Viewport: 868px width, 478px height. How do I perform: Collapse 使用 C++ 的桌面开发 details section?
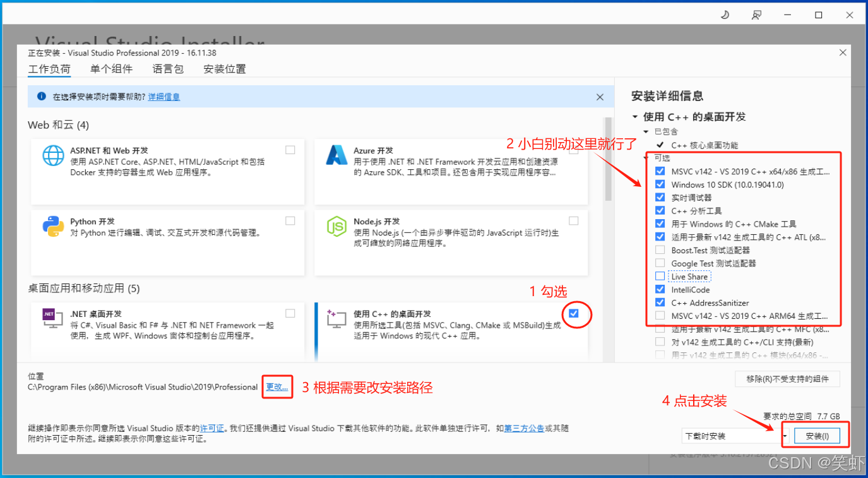(x=635, y=117)
